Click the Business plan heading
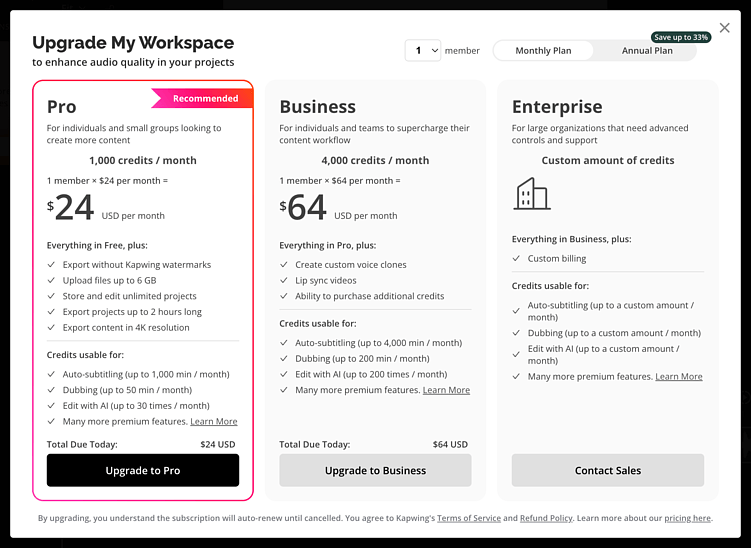The width and height of the screenshot is (751, 548). (x=318, y=106)
